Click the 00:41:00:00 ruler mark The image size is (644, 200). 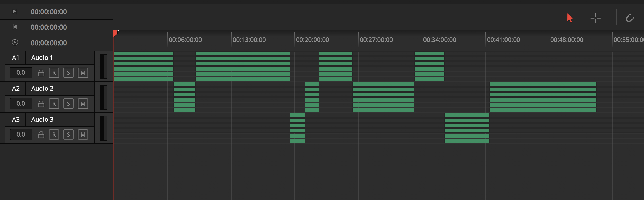(503, 40)
